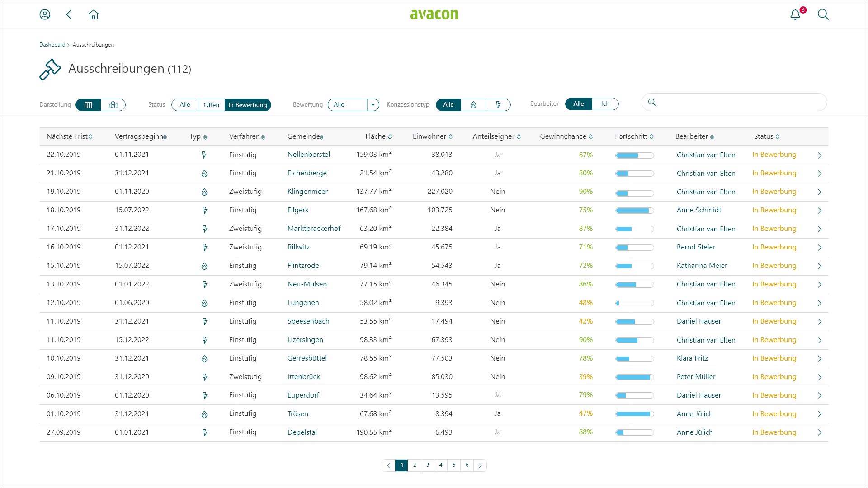Viewport: 868px width, 488px height.
Task: Set status filter to Offen
Action: pyautogui.click(x=211, y=105)
